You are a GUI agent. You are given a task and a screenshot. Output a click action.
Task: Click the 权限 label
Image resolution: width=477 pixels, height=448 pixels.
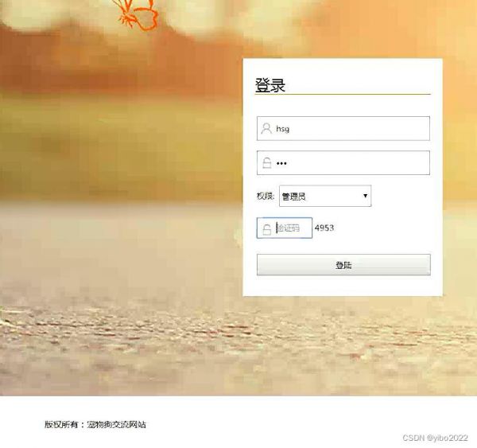(266, 196)
